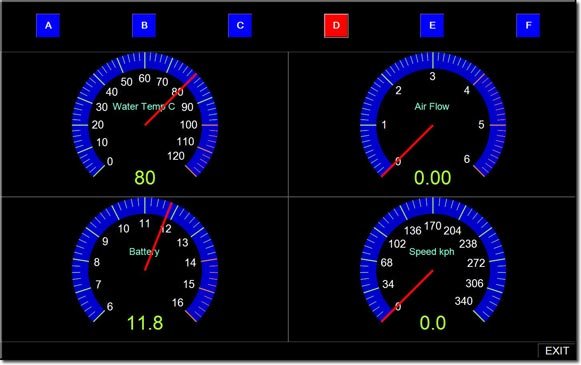Click the 100 mark on Water Temp gauge
Screen dimensions: 581x365
189,125
